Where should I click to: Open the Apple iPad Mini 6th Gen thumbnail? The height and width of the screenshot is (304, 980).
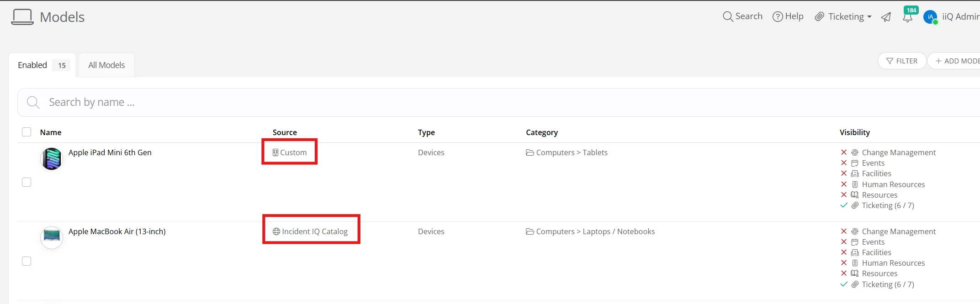point(52,159)
